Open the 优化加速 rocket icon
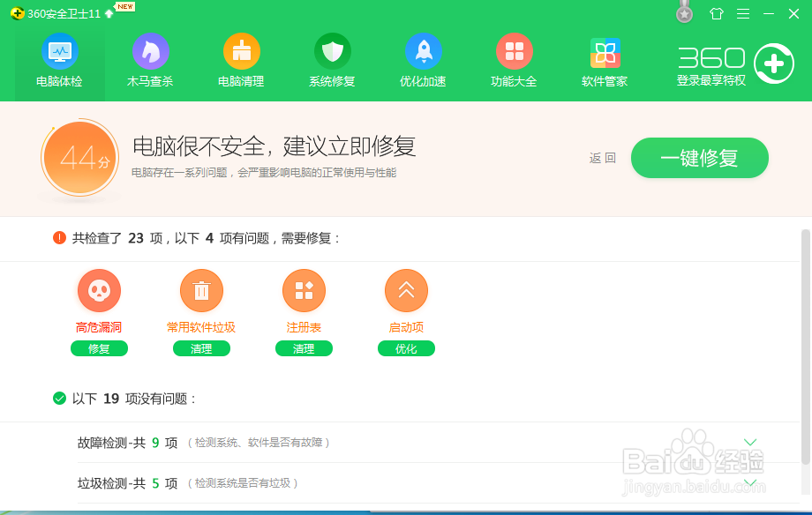 click(423, 51)
